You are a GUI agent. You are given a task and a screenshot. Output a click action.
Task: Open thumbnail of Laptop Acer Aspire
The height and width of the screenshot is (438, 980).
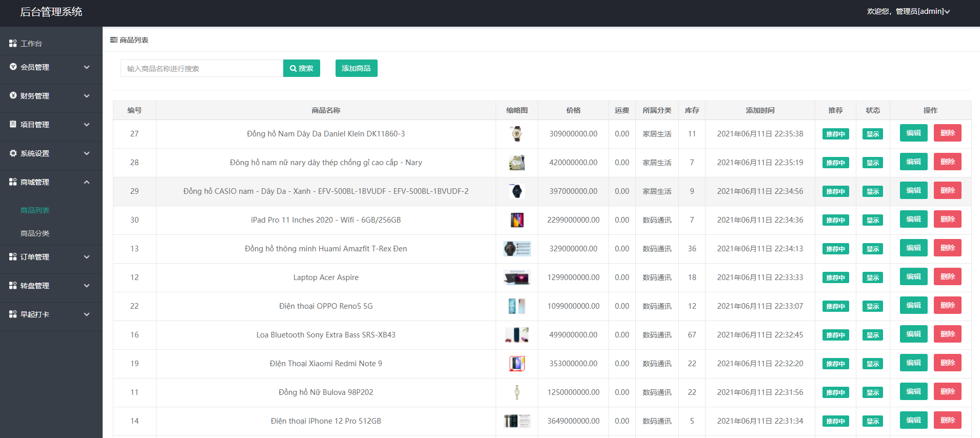517,278
